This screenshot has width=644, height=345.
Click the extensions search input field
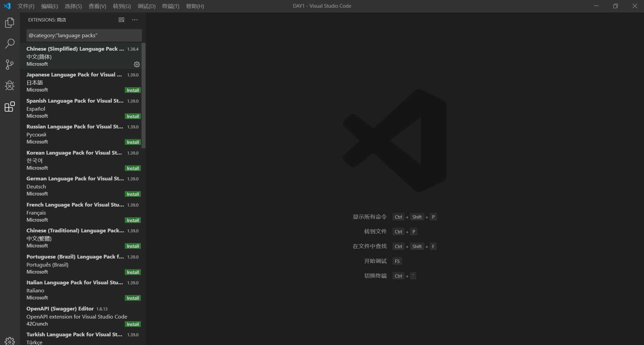84,35
